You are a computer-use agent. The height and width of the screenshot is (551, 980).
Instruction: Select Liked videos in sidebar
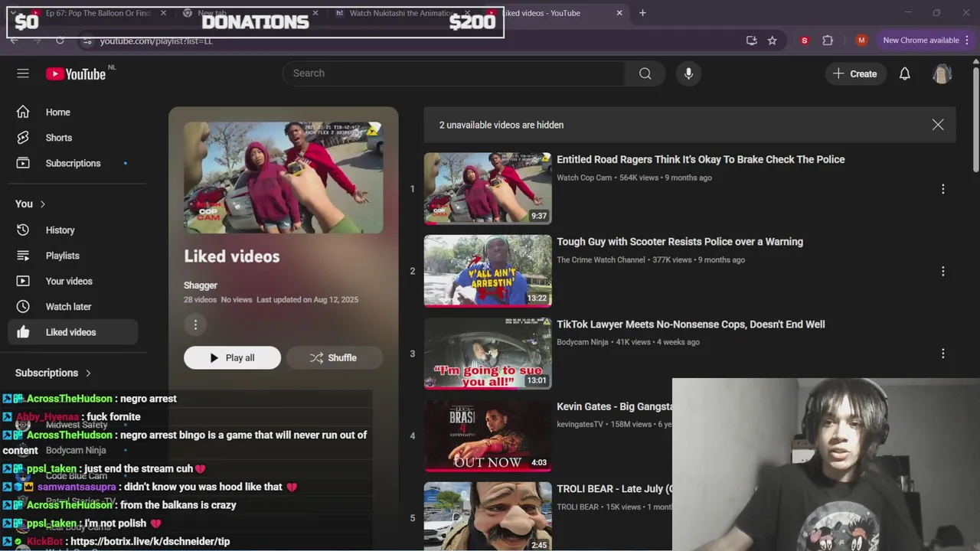(73, 332)
